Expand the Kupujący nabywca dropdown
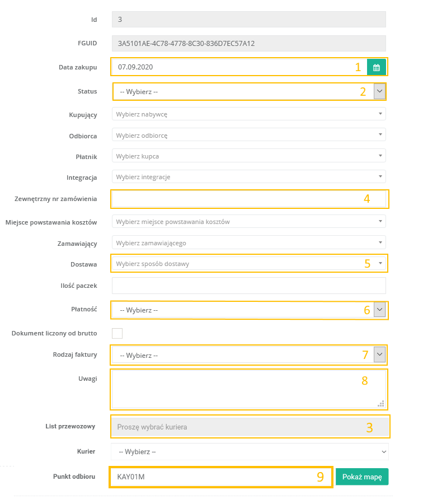 point(249,114)
